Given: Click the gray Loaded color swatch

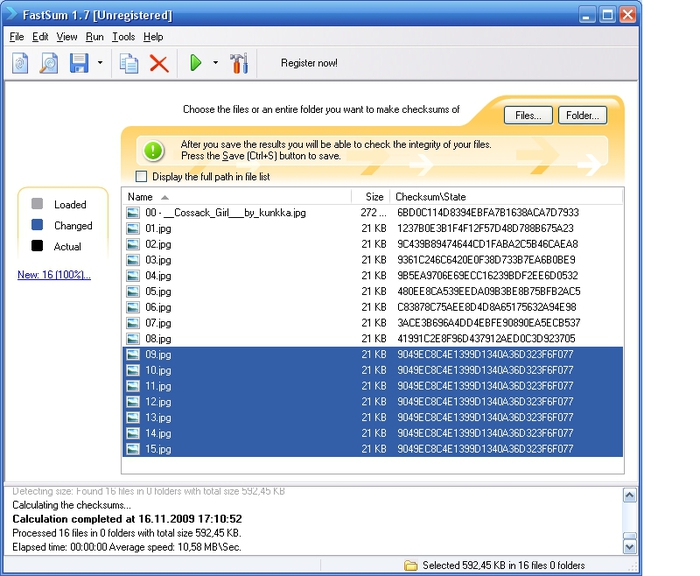Looking at the screenshot, I should click(x=38, y=204).
